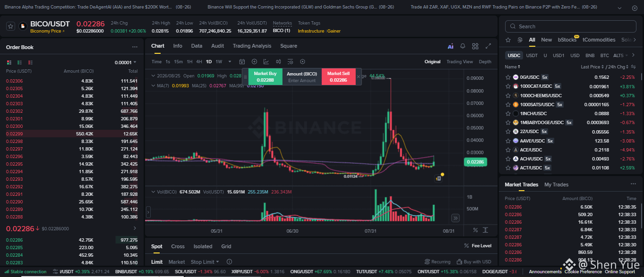This screenshot has height=277, width=644.
Task: Open the Biconomy Price link
Action: [x=47, y=31]
